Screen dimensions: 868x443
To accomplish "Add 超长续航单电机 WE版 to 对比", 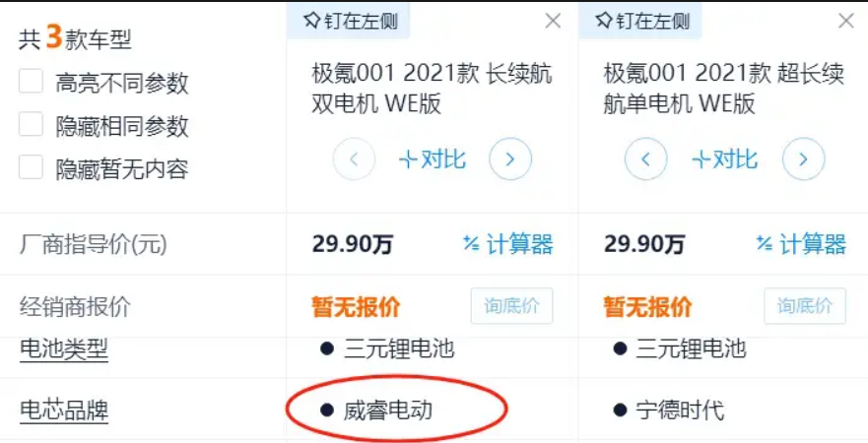I will [x=724, y=159].
